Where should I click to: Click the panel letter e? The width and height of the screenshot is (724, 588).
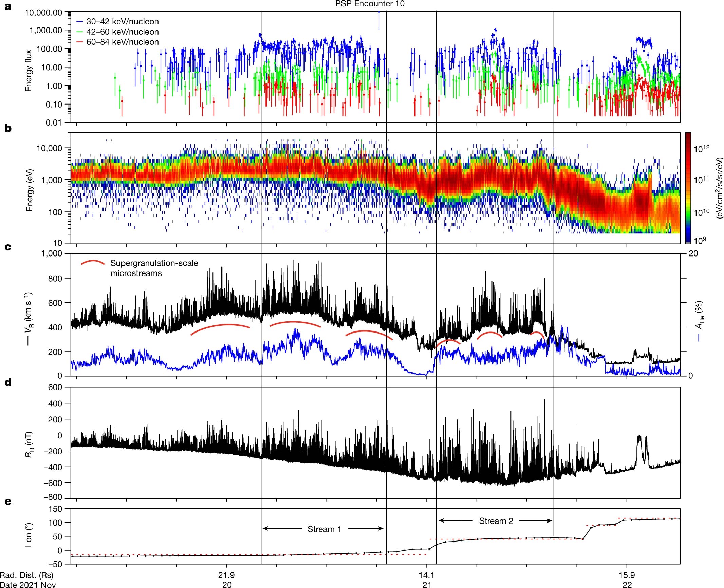tap(8, 501)
